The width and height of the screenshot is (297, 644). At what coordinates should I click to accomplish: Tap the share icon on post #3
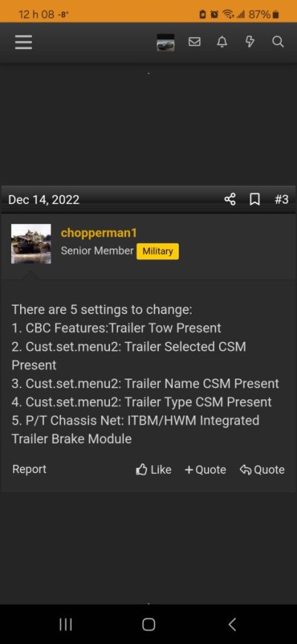click(230, 199)
